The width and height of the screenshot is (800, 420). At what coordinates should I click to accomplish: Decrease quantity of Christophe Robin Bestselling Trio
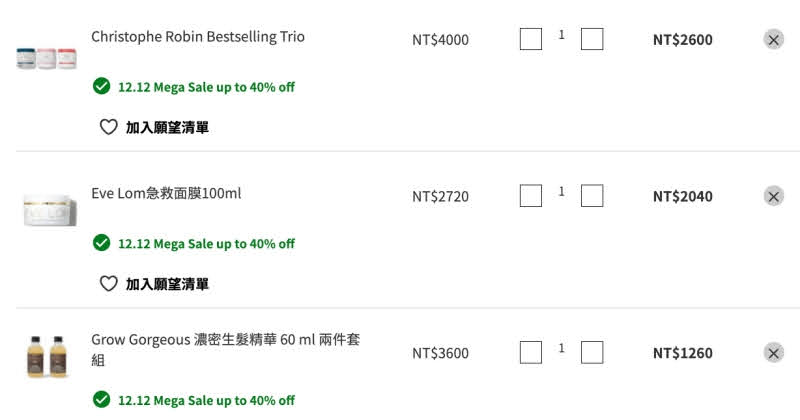[x=531, y=39]
